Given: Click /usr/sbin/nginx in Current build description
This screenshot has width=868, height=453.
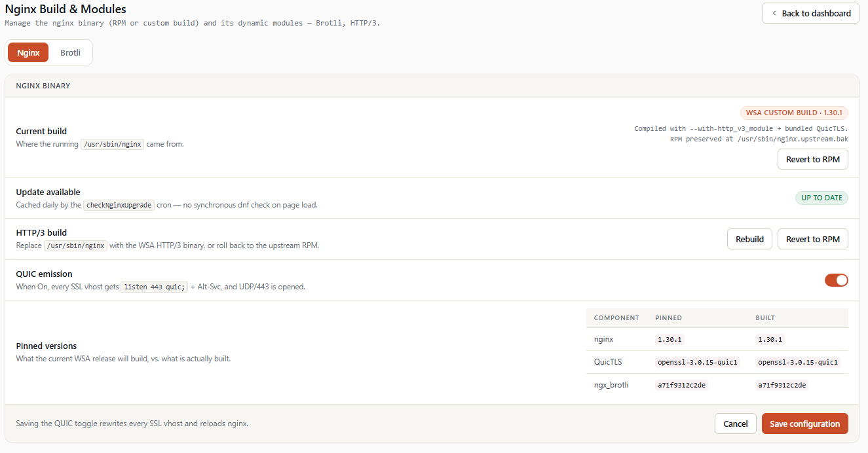Looking at the screenshot, I should [x=112, y=144].
